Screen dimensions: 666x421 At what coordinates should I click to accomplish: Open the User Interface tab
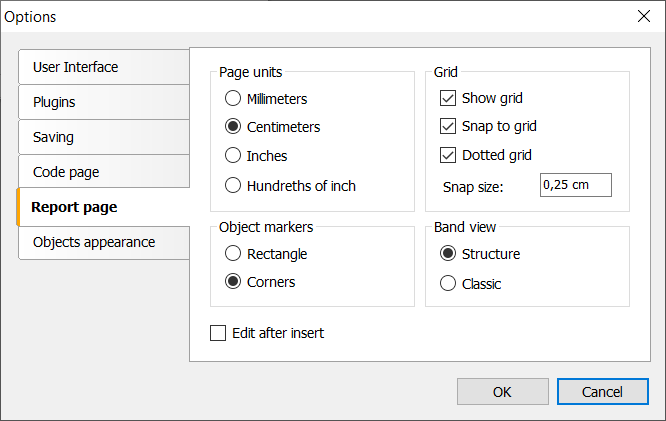pyautogui.click(x=104, y=67)
